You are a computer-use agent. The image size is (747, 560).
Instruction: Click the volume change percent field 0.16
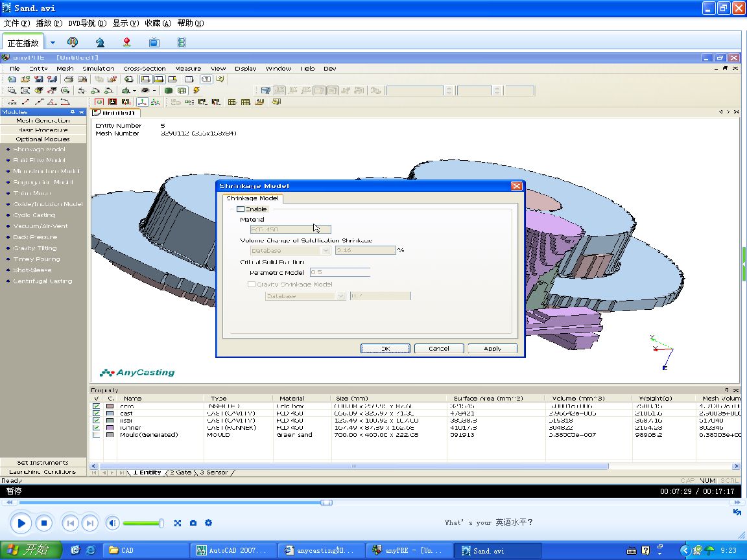(366, 250)
